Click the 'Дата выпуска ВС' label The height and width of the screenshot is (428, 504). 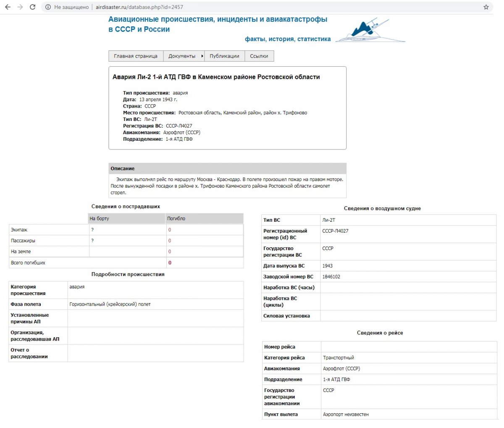284,266
